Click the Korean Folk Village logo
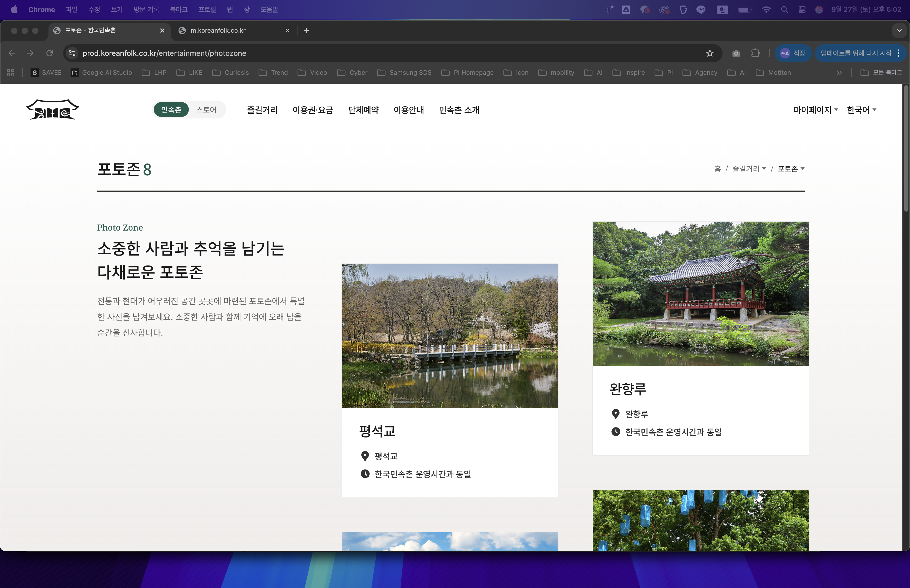Viewport: 910px width, 588px height. [53, 110]
